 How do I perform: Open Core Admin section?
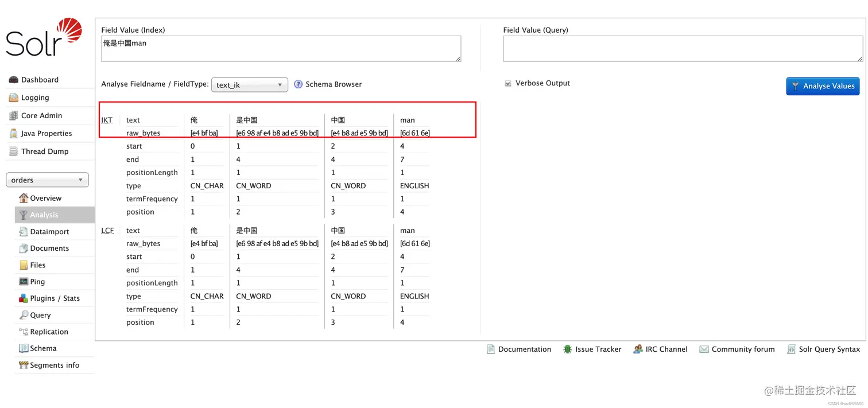[x=41, y=115]
